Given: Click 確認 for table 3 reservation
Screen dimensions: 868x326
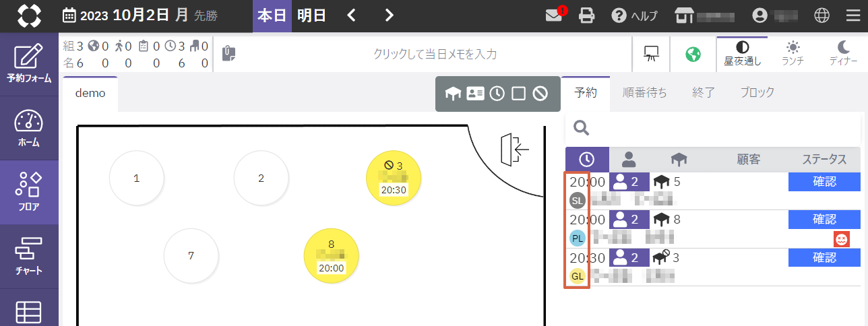Looking at the screenshot, I should (824, 258).
